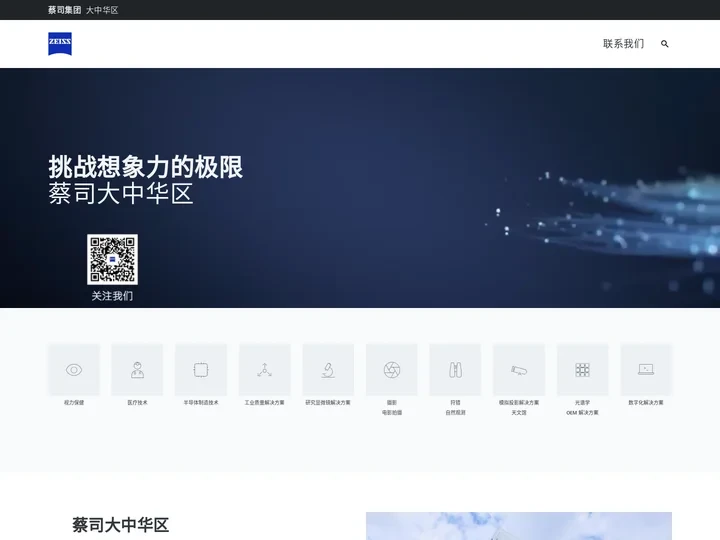Open the microscope icon tile
Image resolution: width=720 pixels, height=540 pixels.
pos(328,370)
